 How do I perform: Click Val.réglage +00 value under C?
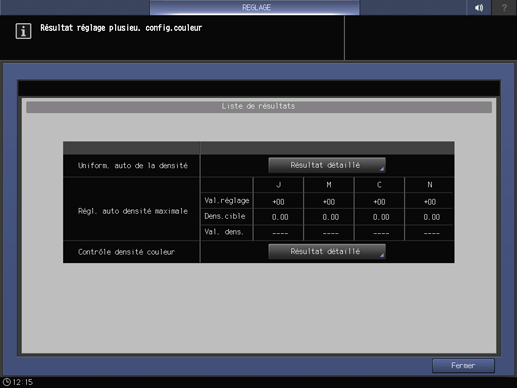tap(379, 202)
